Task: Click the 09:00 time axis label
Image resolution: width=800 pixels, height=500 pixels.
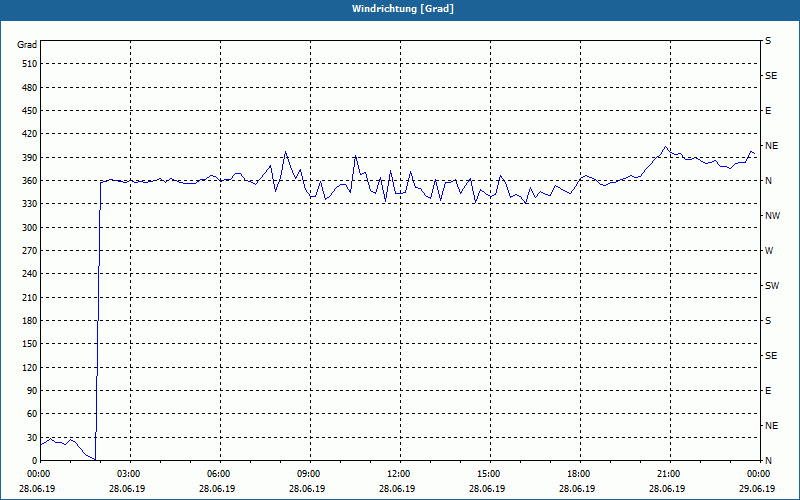Action: point(310,474)
